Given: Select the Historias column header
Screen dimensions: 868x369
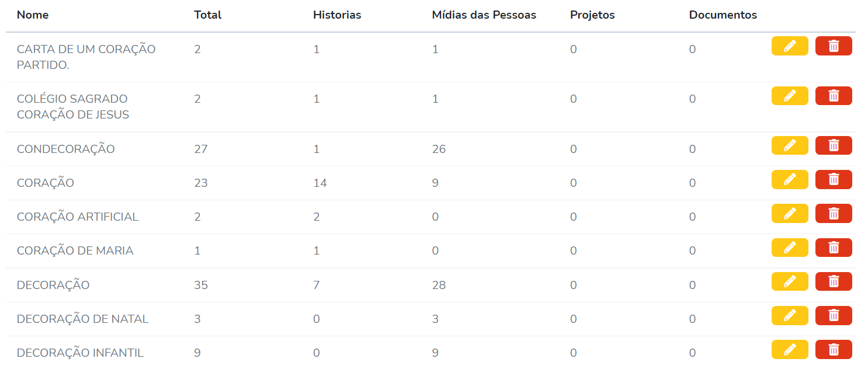Looking at the screenshot, I should pyautogui.click(x=337, y=15).
